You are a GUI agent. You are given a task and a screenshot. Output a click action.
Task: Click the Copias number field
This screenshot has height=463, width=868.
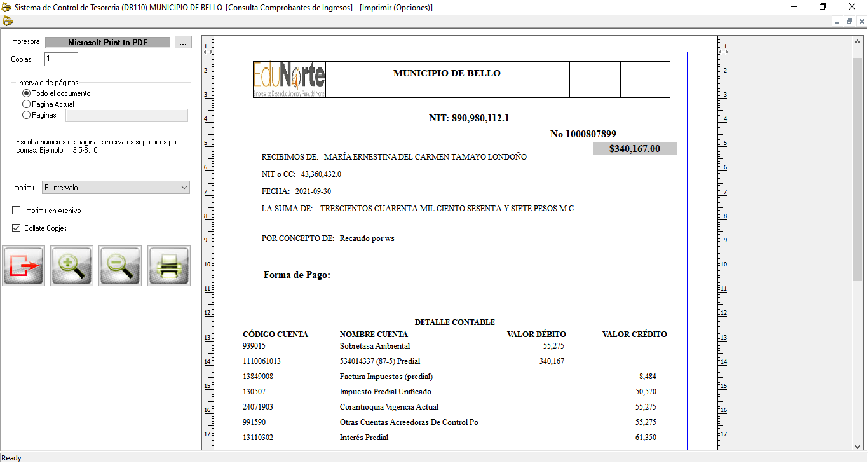coord(61,59)
